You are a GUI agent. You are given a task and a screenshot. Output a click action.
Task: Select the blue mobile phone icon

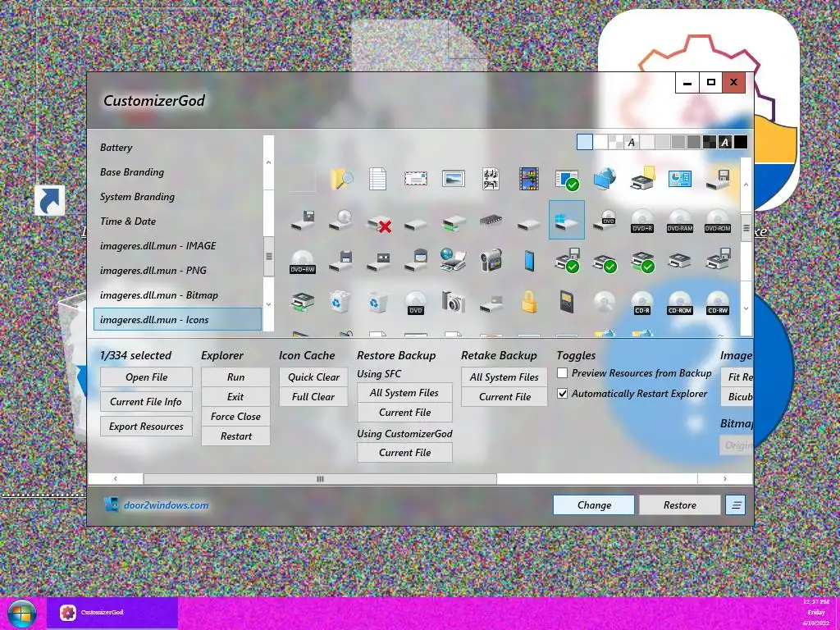(x=529, y=261)
